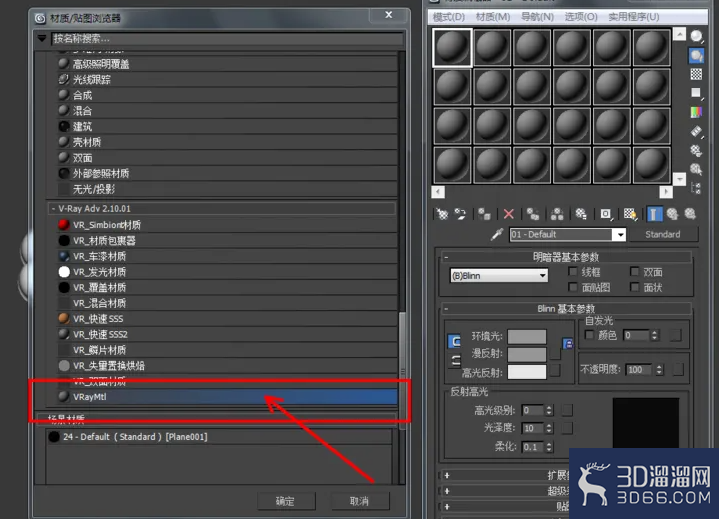Click the Make Material Copy icon

tap(533, 214)
